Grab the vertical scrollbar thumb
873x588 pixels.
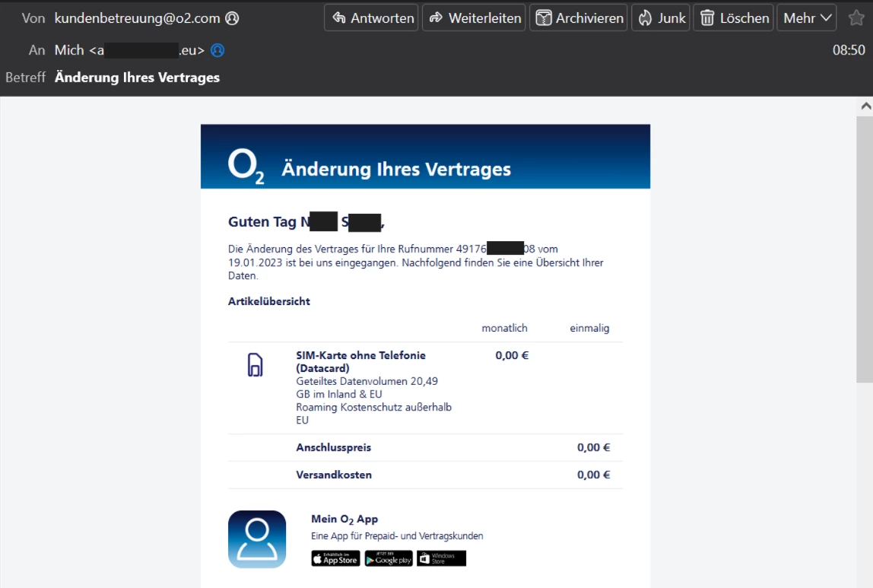[865, 250]
